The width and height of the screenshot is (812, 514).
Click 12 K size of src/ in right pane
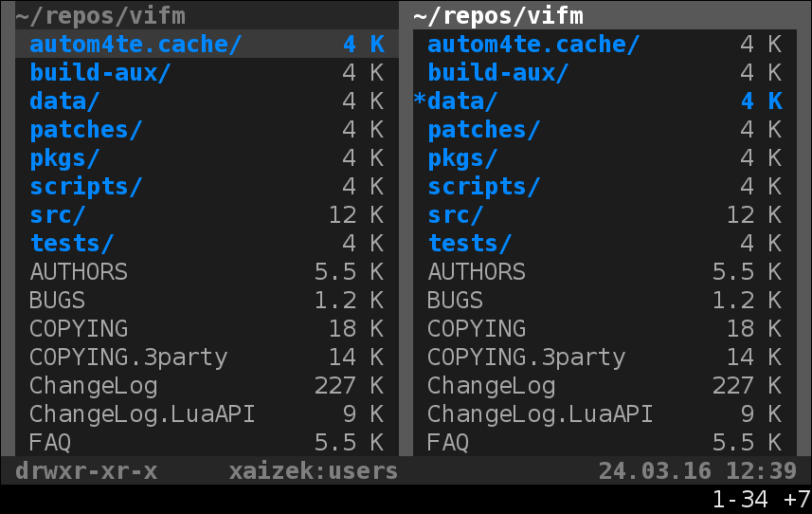click(754, 215)
